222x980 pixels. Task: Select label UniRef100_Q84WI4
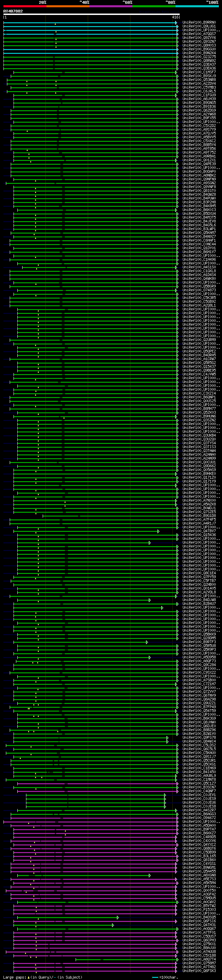tap(199, 741)
